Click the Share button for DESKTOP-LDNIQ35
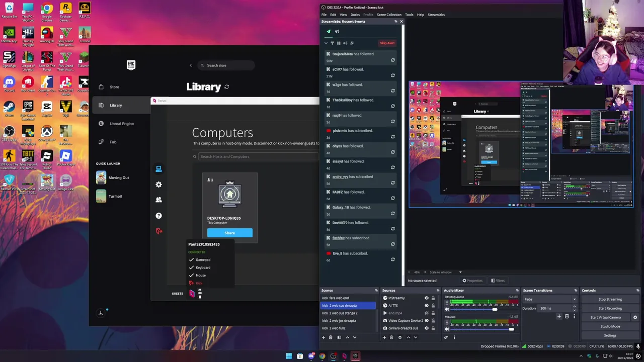 click(230, 233)
